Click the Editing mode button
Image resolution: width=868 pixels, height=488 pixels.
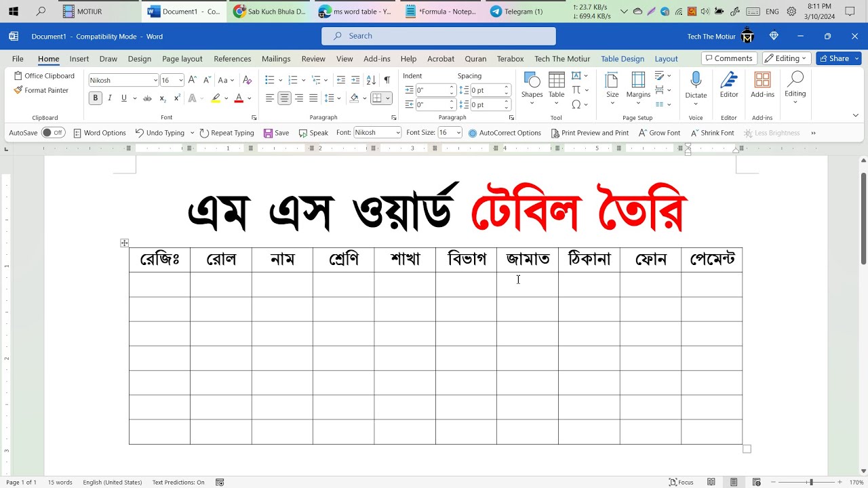pos(787,58)
